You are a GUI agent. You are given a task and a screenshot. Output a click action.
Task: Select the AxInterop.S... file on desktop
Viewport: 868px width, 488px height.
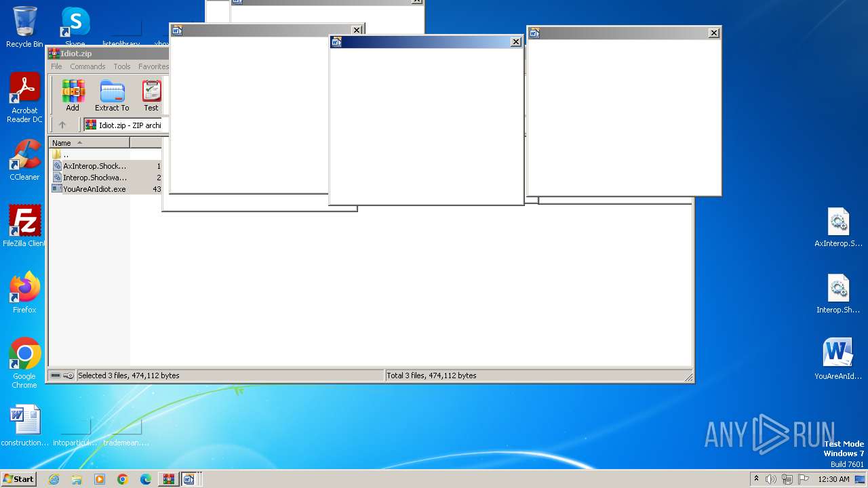pos(838,228)
